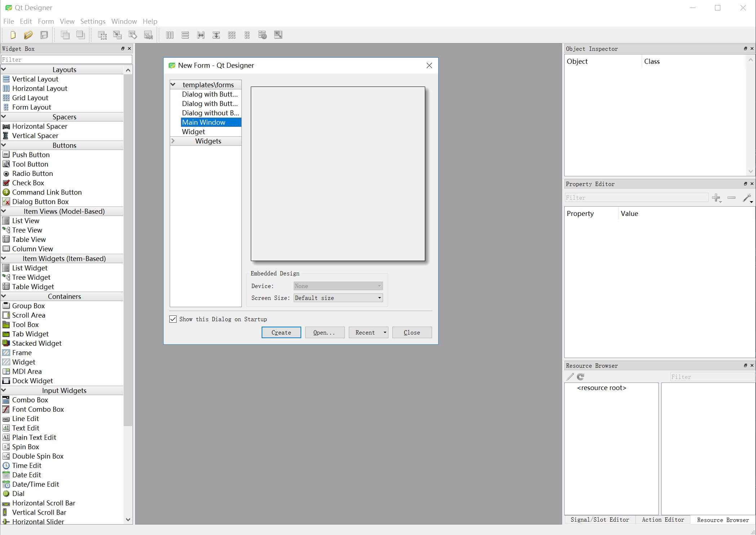
Task: Select the Edit Widgets mode icon
Action: pos(102,35)
